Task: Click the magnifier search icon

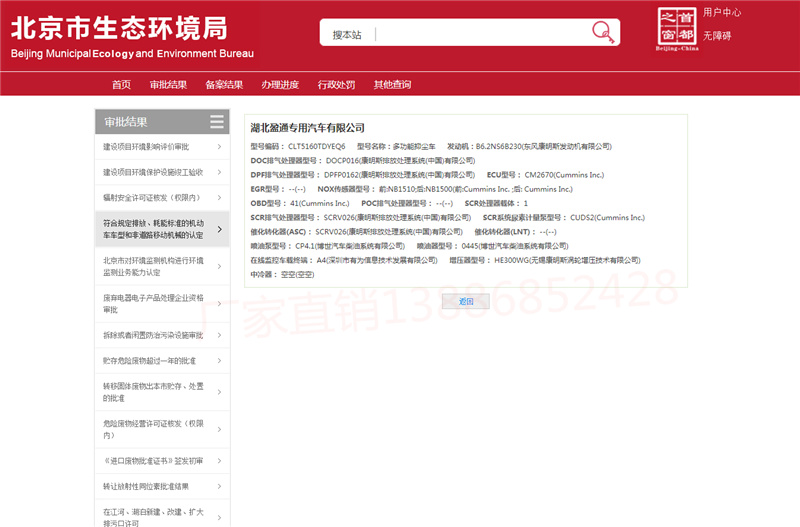Action: (x=603, y=33)
